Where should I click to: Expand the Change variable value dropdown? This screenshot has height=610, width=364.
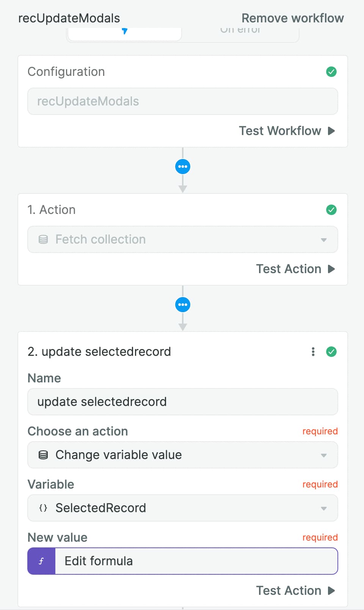(183, 455)
